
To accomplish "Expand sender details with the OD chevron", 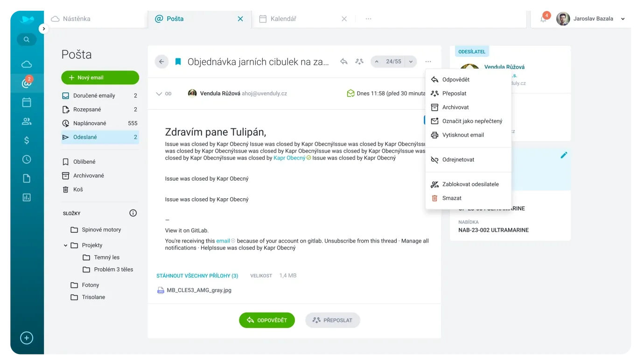I will tap(159, 94).
